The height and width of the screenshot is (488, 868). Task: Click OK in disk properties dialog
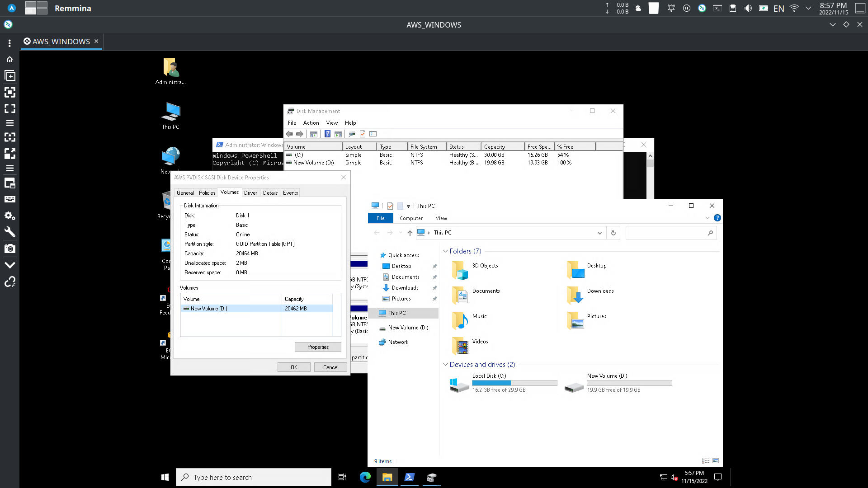pos(294,367)
